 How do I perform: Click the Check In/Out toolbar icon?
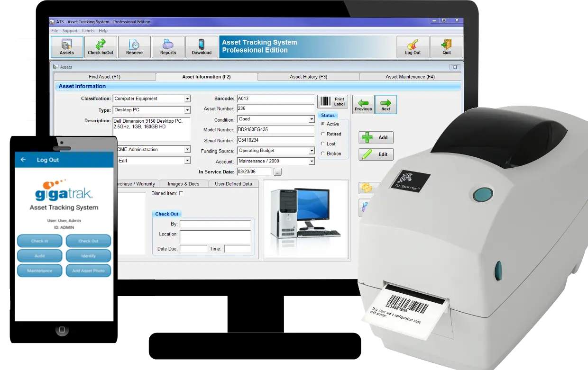point(101,47)
